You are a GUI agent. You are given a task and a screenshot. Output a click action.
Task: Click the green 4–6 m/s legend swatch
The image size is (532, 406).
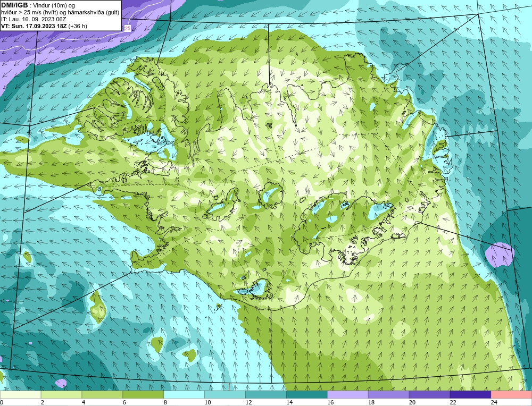point(102,394)
